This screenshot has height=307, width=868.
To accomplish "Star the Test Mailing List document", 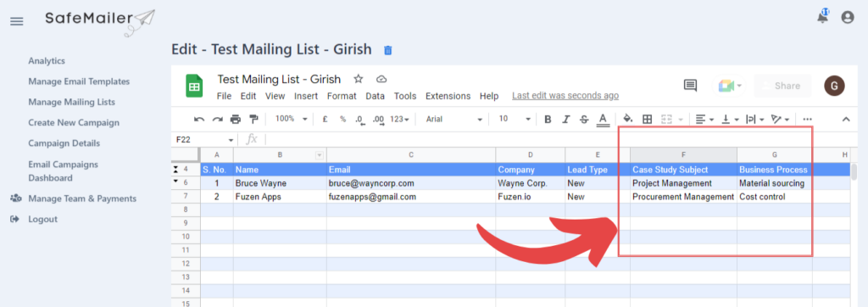I will tap(359, 79).
